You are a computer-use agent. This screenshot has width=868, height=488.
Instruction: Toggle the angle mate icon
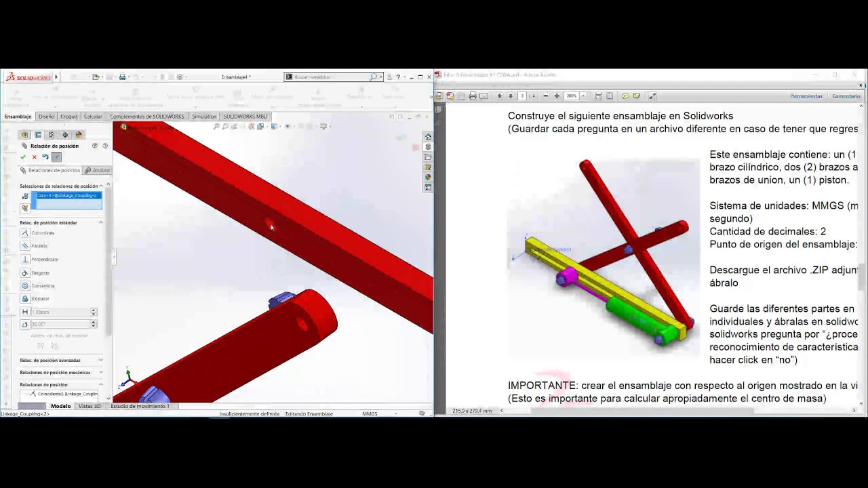pos(25,324)
